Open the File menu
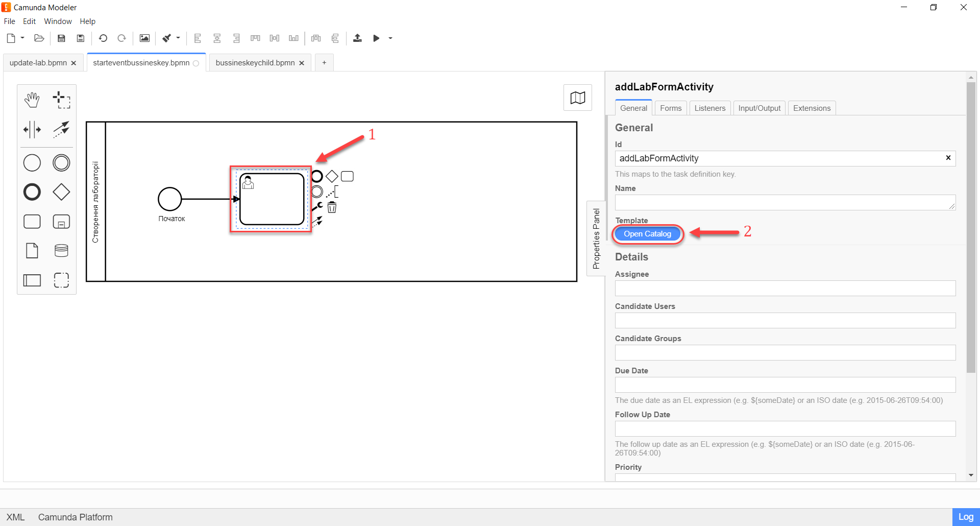The image size is (980, 526). coord(10,21)
